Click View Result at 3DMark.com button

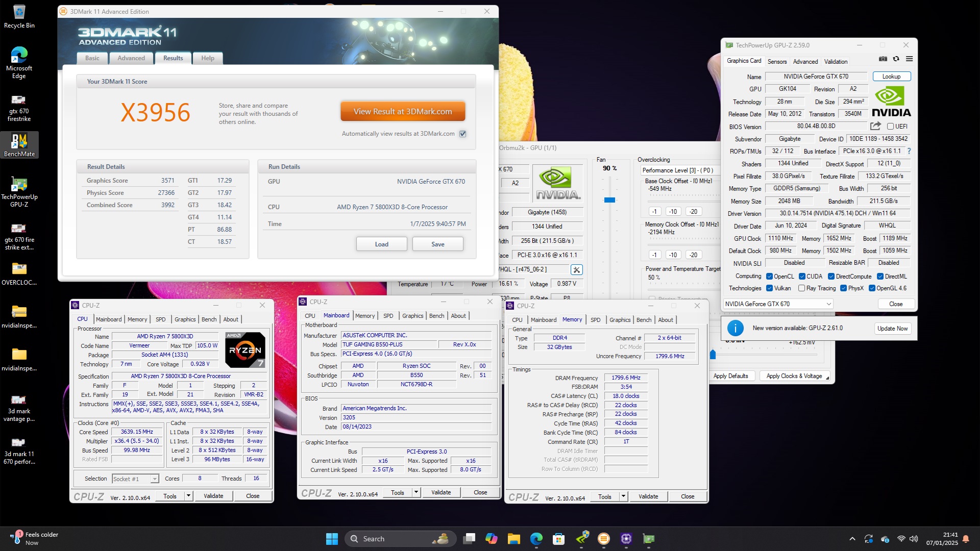point(403,111)
